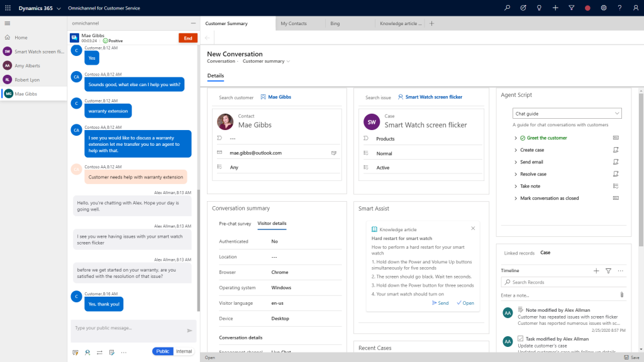
Task: Click the lightbulb suggestions icon in the header
Action: (x=538, y=8)
